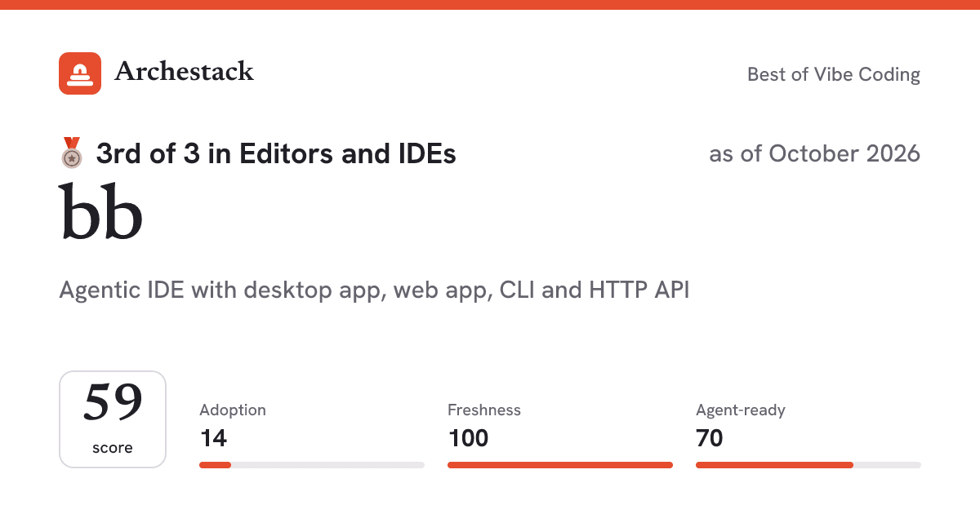Click the 59 score box
The image size is (980, 514).
(x=113, y=419)
